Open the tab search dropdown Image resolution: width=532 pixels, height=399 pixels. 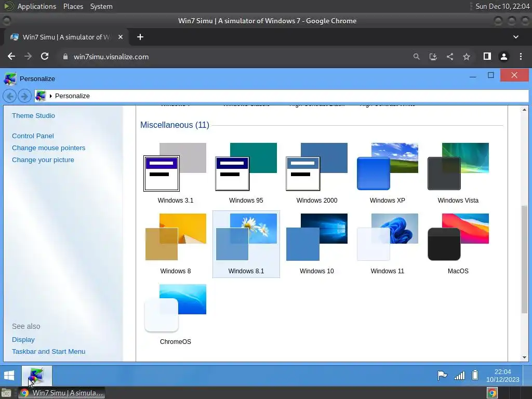pos(516,37)
